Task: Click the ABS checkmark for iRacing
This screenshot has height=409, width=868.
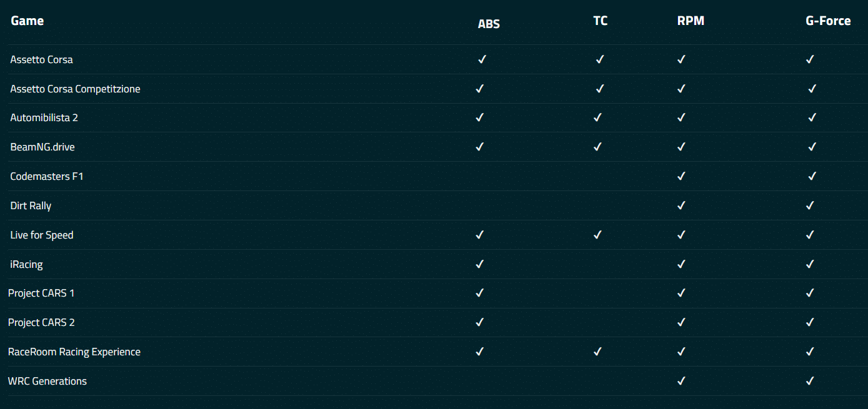Action: 479,264
